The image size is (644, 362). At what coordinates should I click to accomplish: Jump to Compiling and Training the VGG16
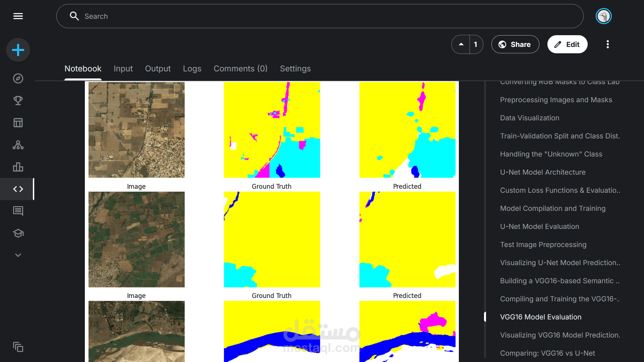point(560,299)
